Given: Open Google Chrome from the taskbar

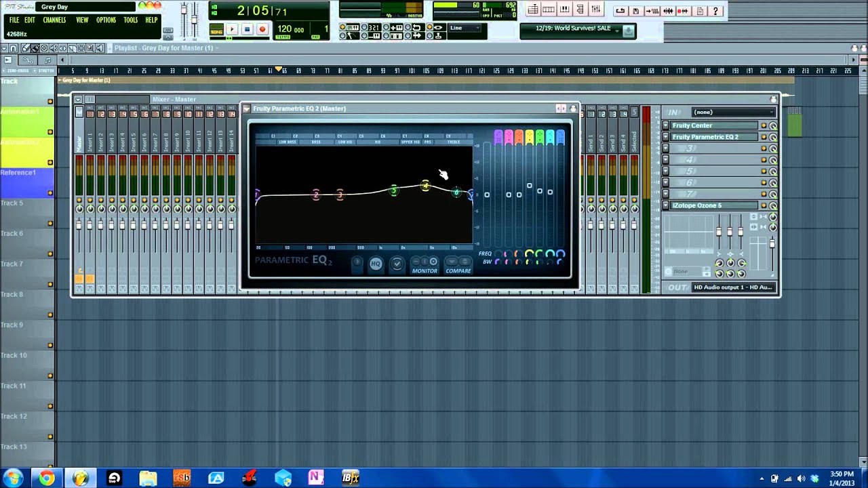Looking at the screenshot, I should click(x=46, y=479).
